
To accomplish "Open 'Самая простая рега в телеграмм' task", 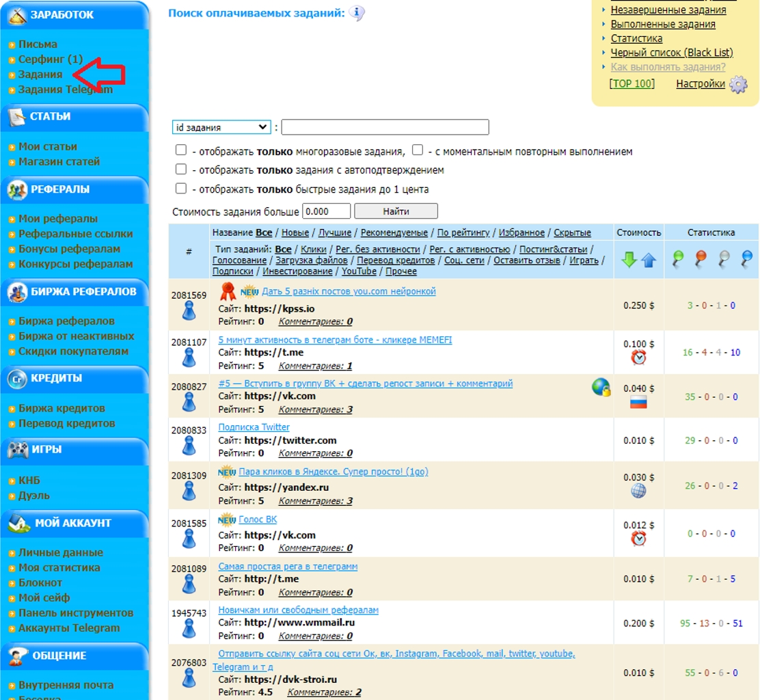I will tap(288, 566).
